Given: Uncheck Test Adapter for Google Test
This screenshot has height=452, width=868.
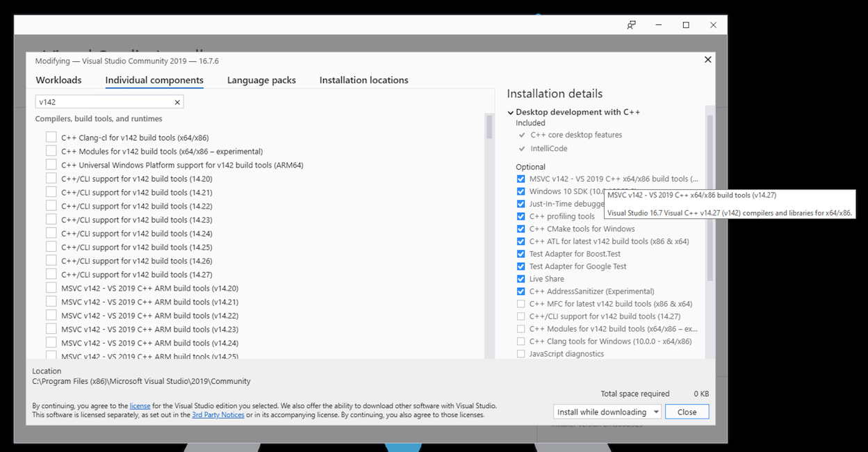Looking at the screenshot, I should pyautogui.click(x=521, y=266).
